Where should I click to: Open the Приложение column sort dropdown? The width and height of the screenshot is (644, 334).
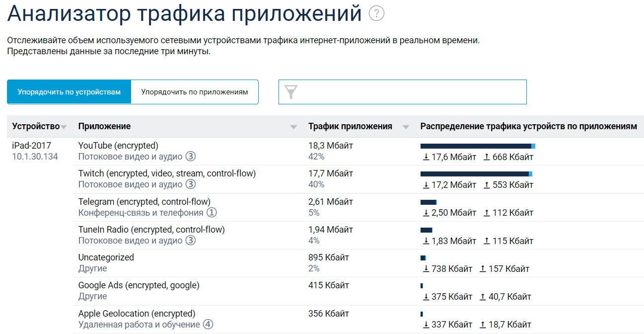click(293, 127)
